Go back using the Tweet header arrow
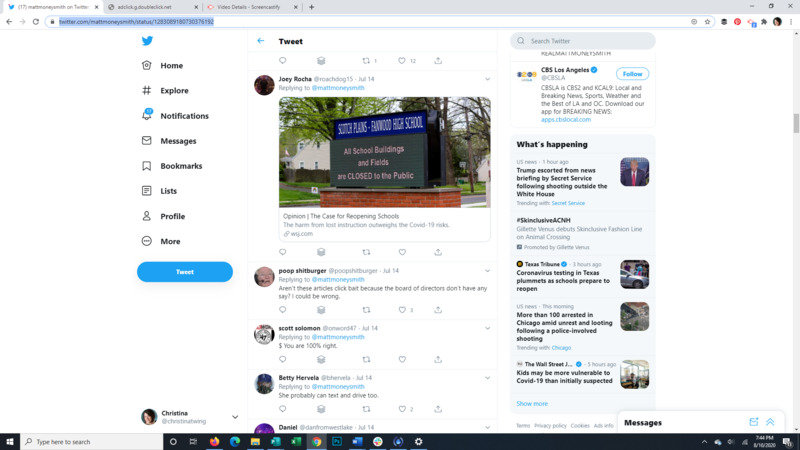 pos(261,41)
